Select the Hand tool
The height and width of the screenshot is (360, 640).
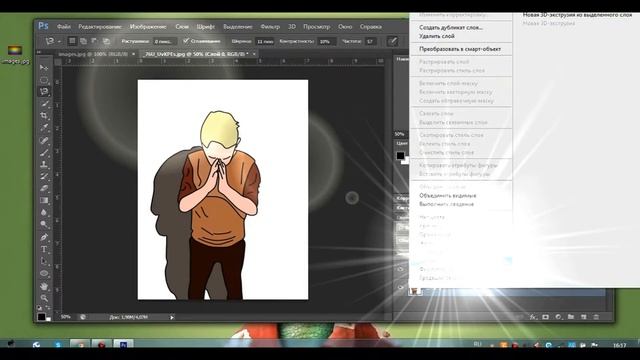click(44, 286)
